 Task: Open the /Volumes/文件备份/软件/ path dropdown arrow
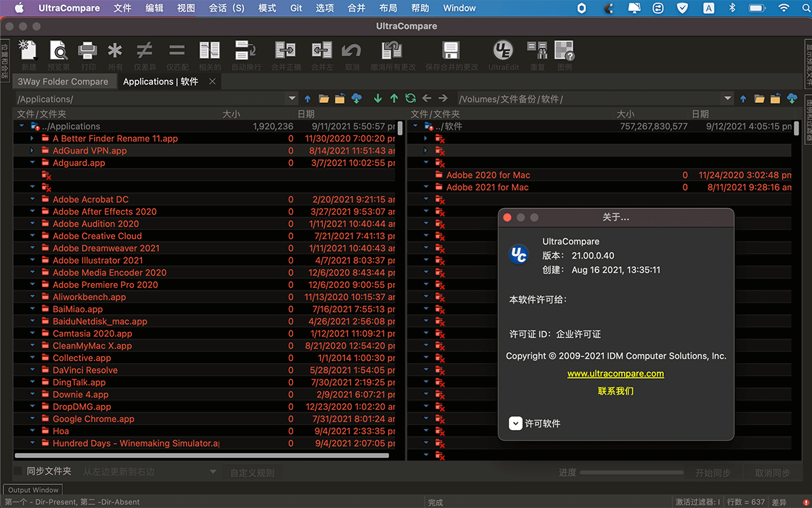[728, 99]
